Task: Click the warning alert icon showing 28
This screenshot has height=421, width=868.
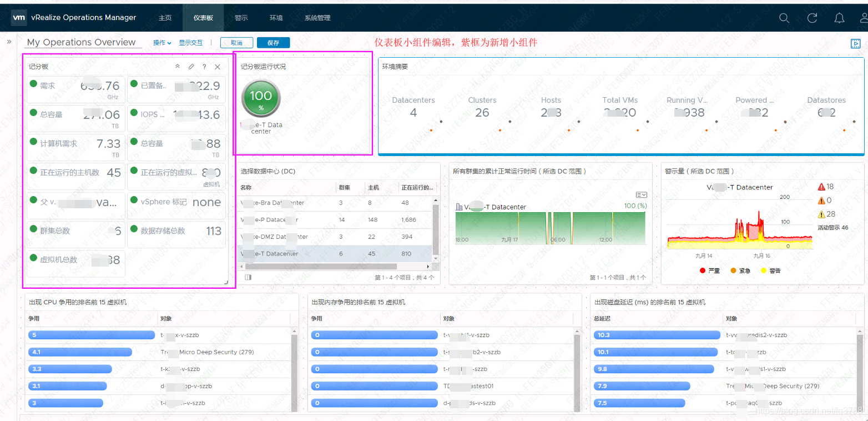Action: (x=821, y=214)
